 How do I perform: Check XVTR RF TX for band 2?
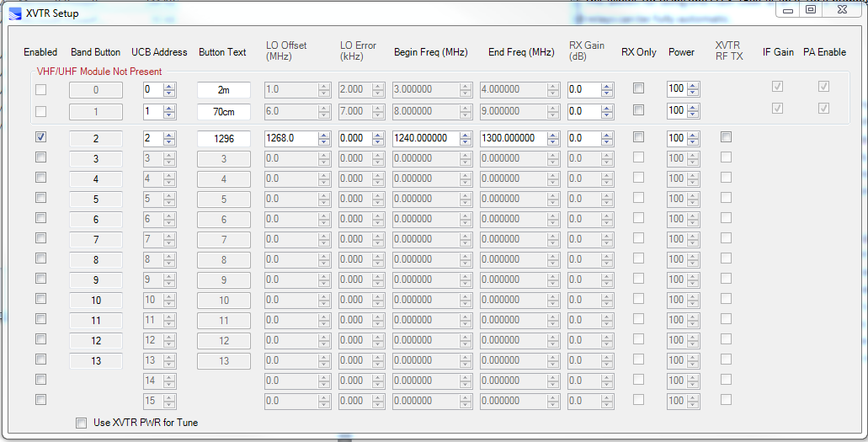[726, 136]
